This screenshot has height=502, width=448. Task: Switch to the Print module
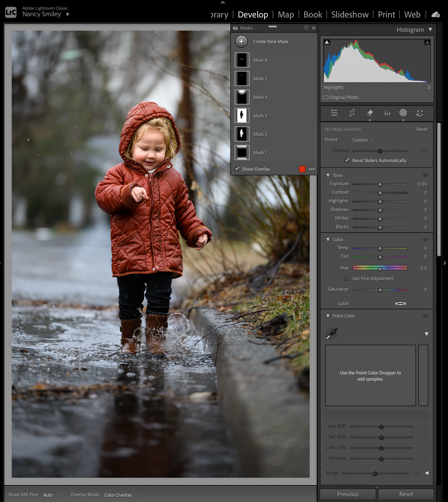[387, 15]
